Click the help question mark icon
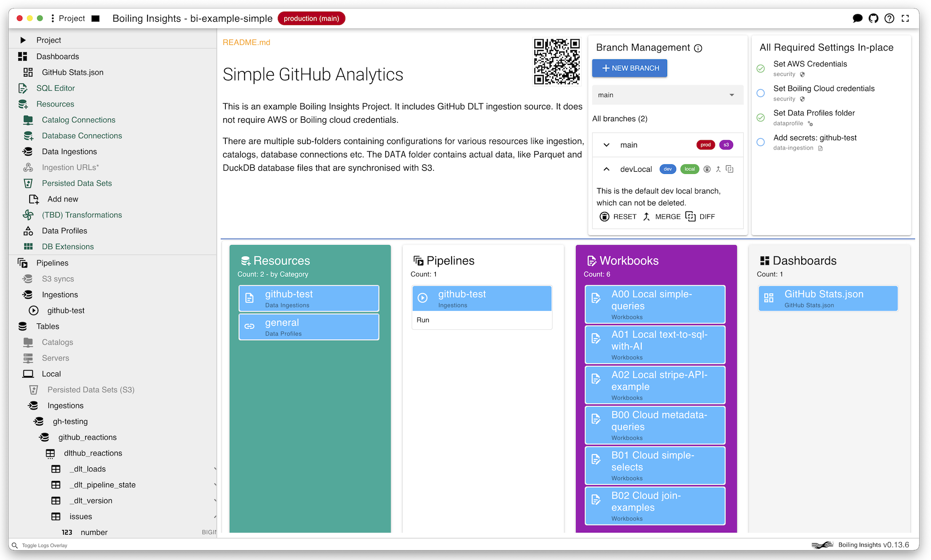931x560 pixels. pos(889,18)
